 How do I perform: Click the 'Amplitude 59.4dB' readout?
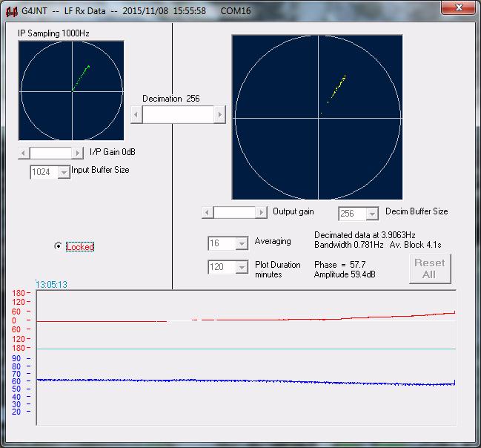tap(345, 274)
